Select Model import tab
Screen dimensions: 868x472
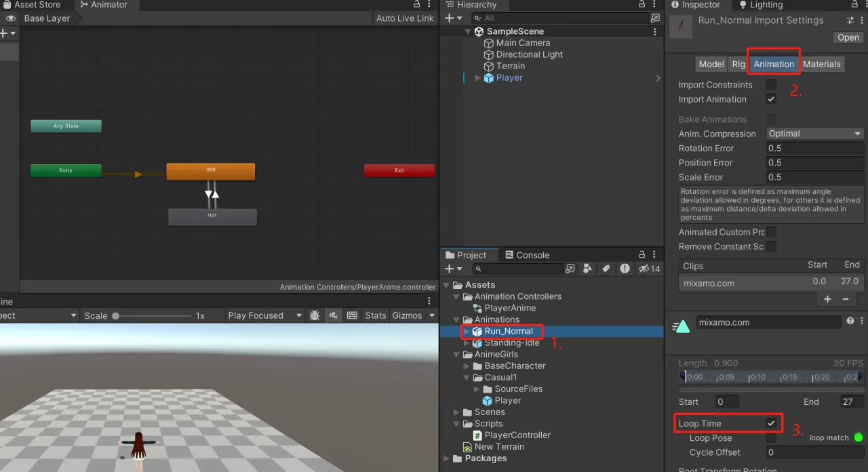pos(711,64)
